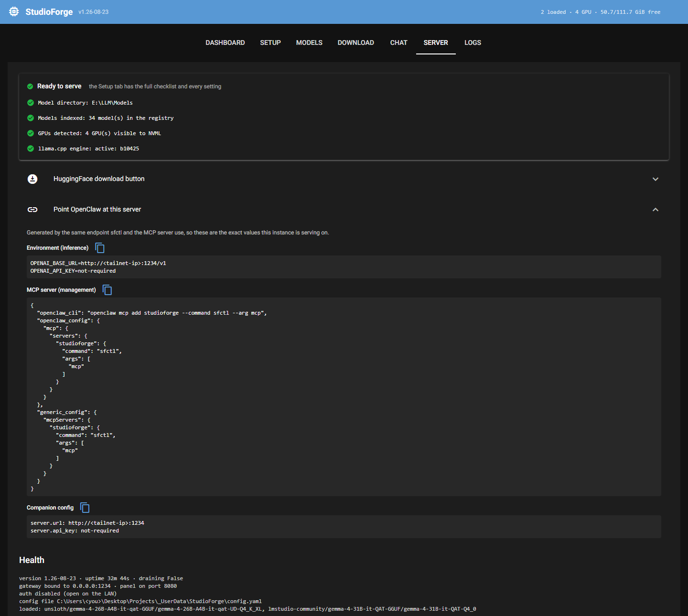This screenshot has height=616, width=688.
Task: Click the 'uptime 32m 44s' version line
Action: 101,578
